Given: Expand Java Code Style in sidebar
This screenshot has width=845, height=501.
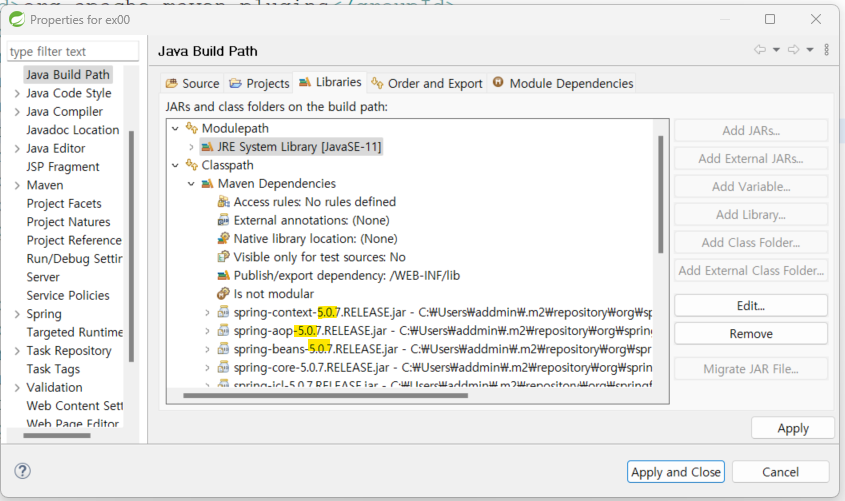Looking at the screenshot, I should [x=17, y=93].
